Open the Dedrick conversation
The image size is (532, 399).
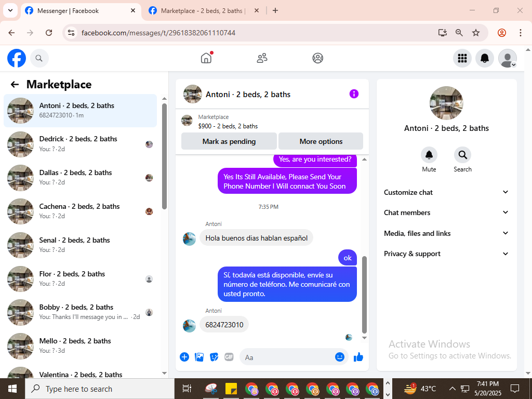tap(80, 144)
